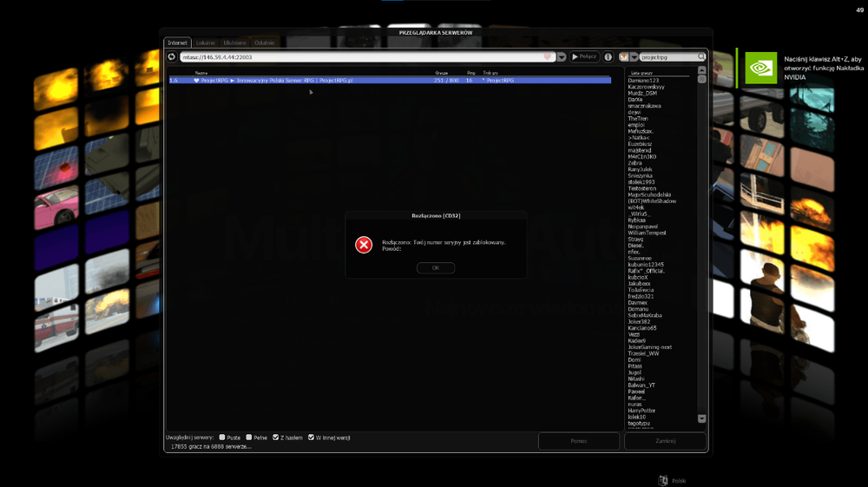Click the Zamknij button

click(666, 441)
